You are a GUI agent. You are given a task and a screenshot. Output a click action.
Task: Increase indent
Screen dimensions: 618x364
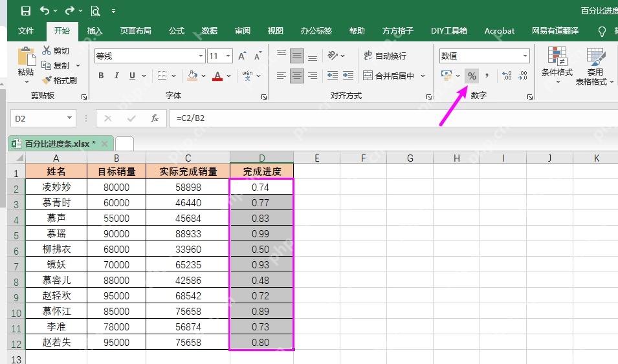(x=348, y=76)
